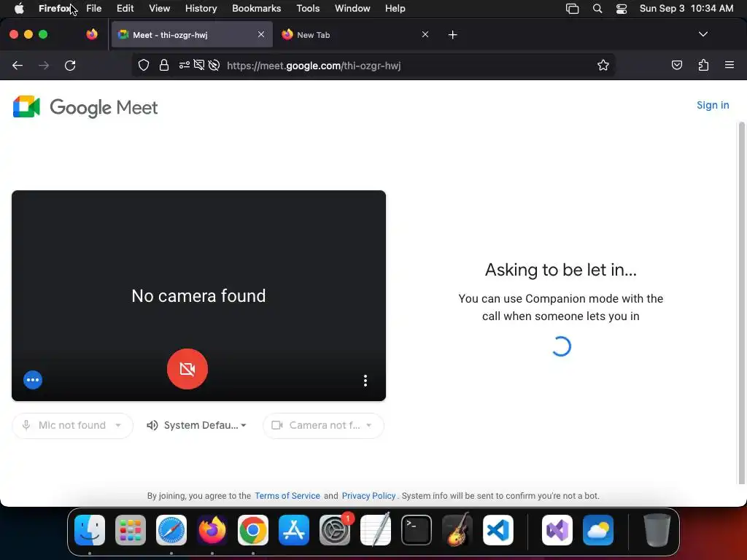The image size is (747, 560).
Task: Click the Firefox View pinned icon
Action: click(92, 34)
